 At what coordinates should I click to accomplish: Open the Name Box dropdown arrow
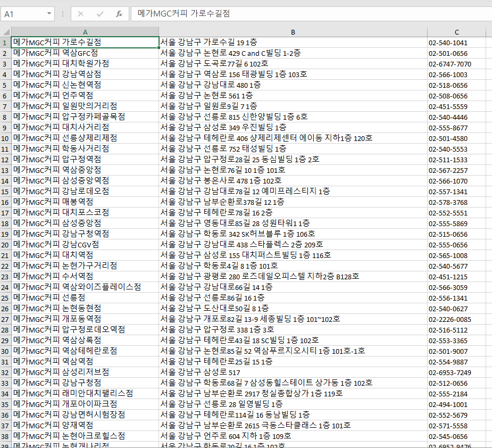point(49,14)
